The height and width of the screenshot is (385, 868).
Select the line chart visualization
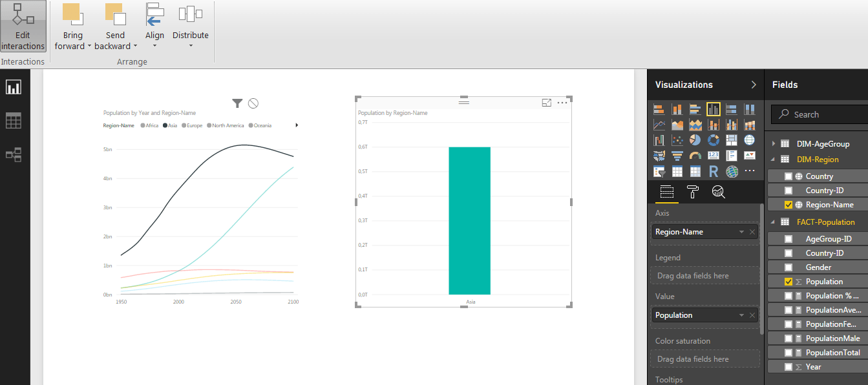point(659,125)
